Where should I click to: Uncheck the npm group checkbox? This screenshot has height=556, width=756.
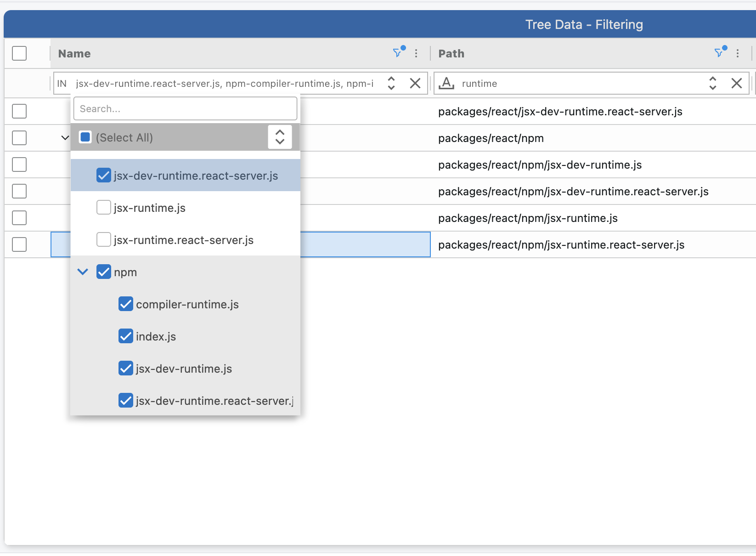[104, 272]
